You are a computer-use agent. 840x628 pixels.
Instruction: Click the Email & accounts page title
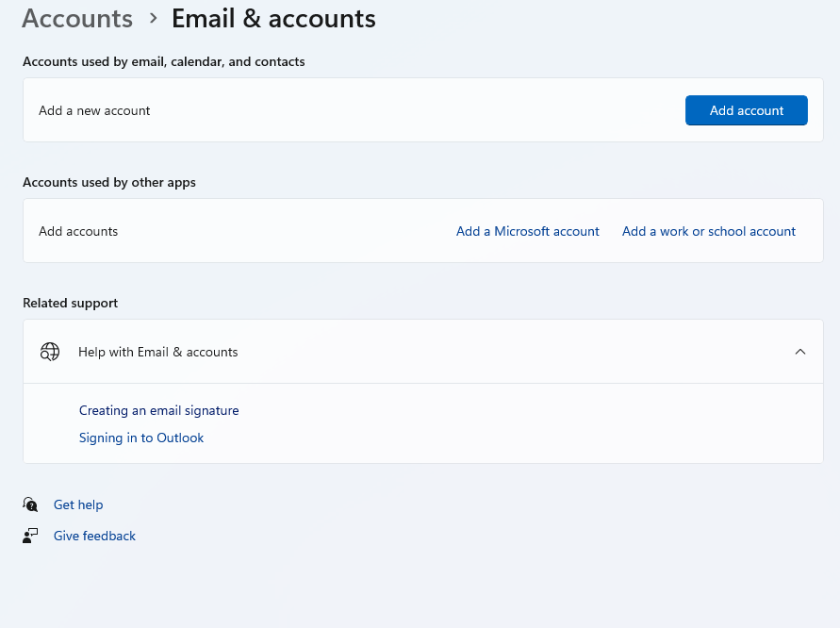coord(273,18)
